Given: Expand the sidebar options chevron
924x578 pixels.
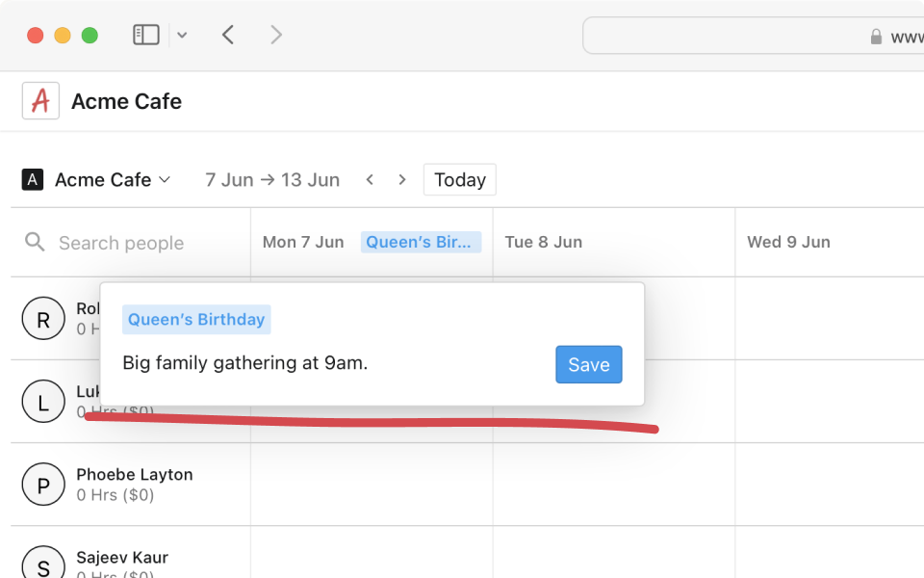Looking at the screenshot, I should 182,35.
